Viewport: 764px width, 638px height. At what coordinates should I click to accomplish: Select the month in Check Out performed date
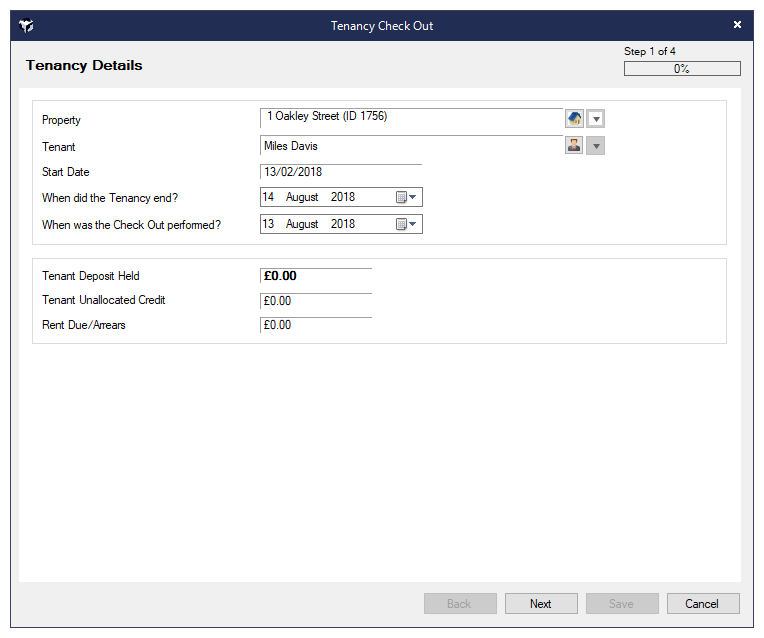click(302, 224)
